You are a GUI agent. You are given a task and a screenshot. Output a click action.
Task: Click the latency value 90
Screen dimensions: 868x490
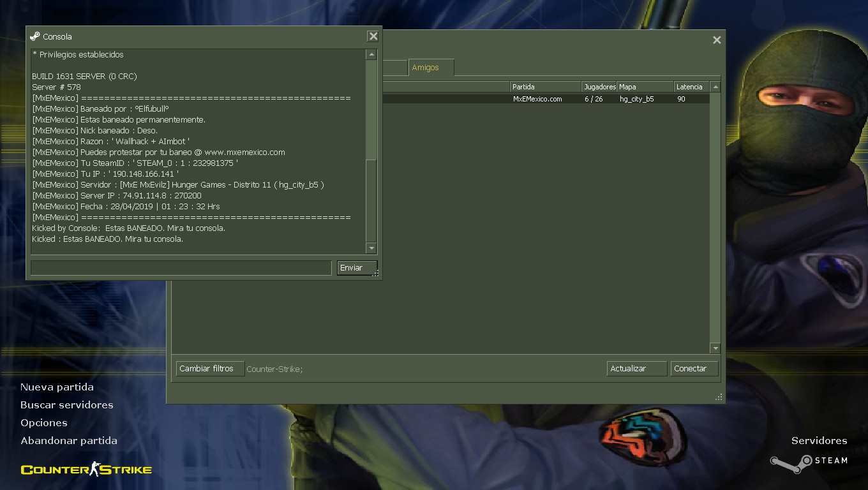pos(681,99)
